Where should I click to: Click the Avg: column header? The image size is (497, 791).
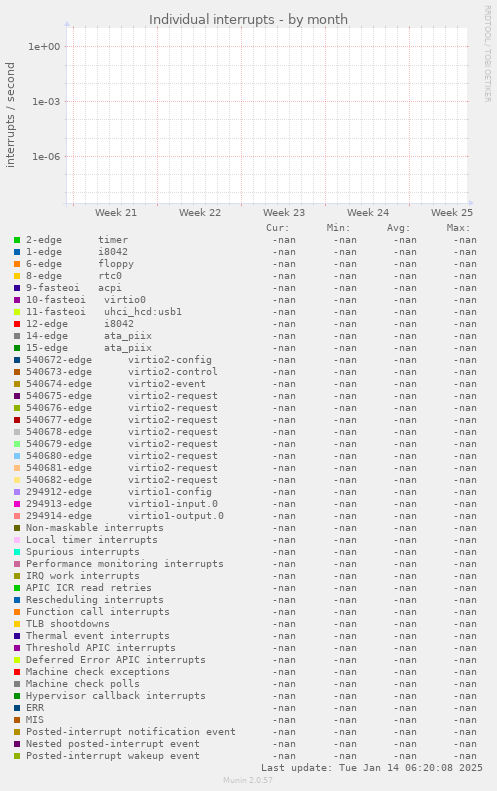coord(399,228)
